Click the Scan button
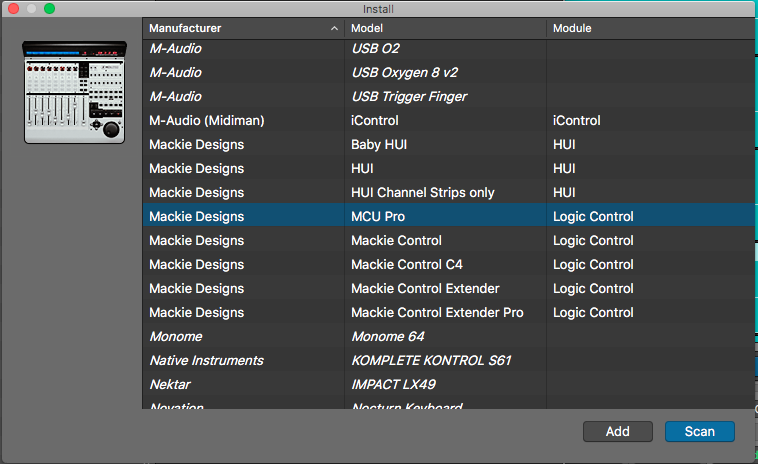758x464 pixels. tap(700, 431)
